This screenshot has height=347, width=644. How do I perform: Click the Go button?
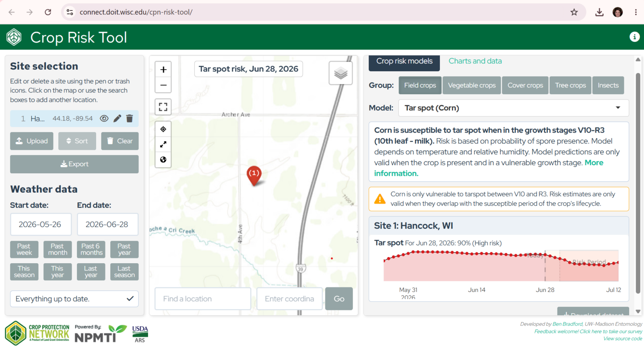tap(339, 299)
